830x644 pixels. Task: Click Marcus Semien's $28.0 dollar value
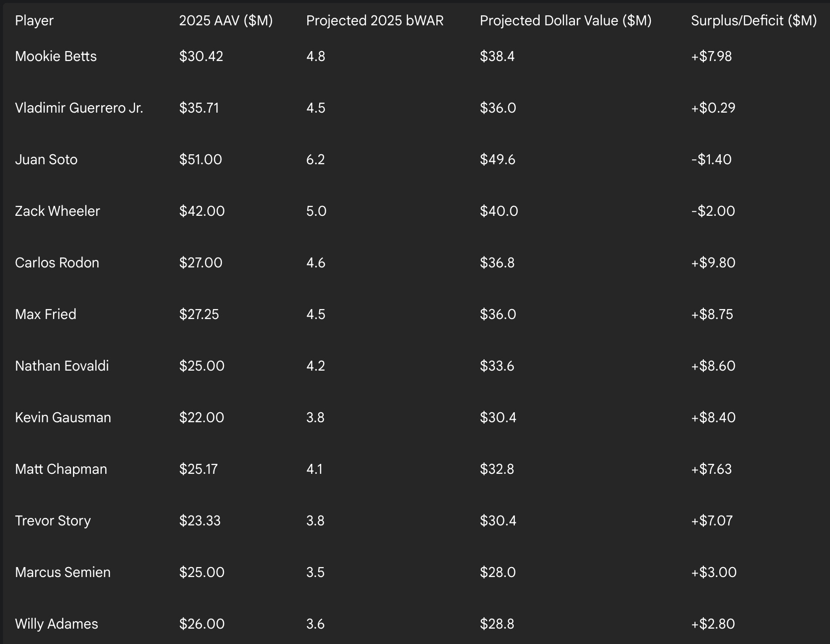click(x=498, y=573)
